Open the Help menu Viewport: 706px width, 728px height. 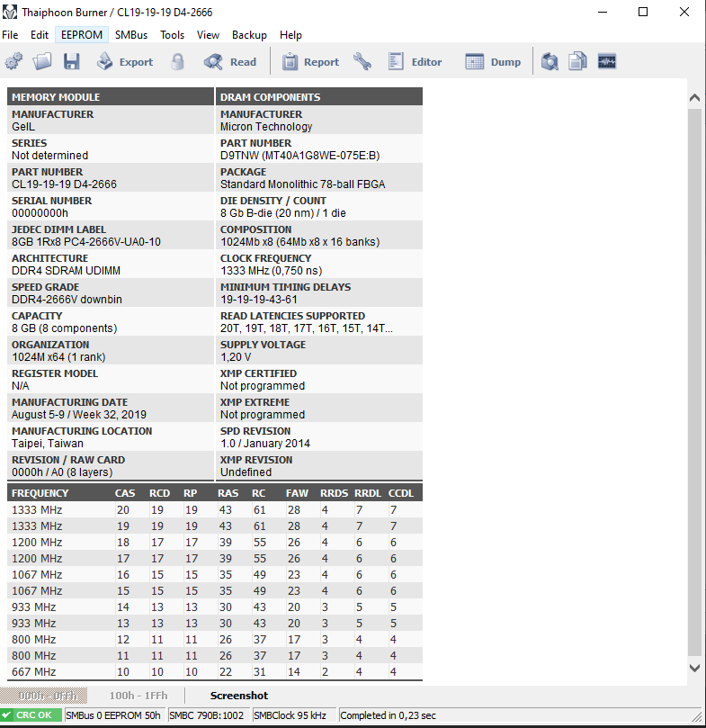click(x=290, y=35)
